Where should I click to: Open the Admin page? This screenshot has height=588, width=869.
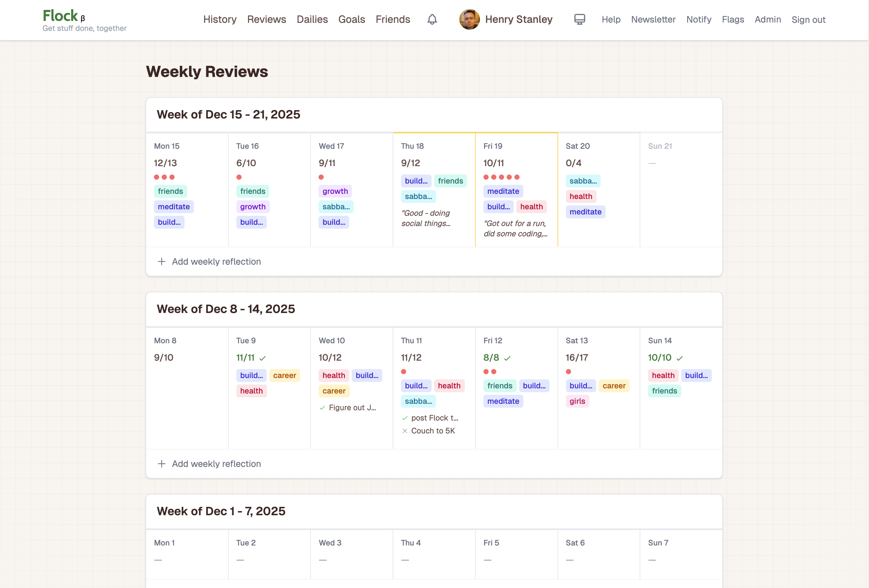767,19
